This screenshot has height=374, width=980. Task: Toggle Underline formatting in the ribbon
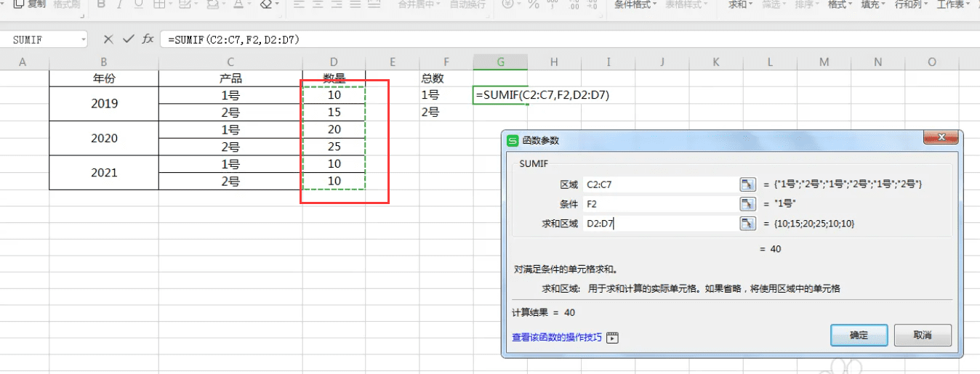click(x=139, y=4)
